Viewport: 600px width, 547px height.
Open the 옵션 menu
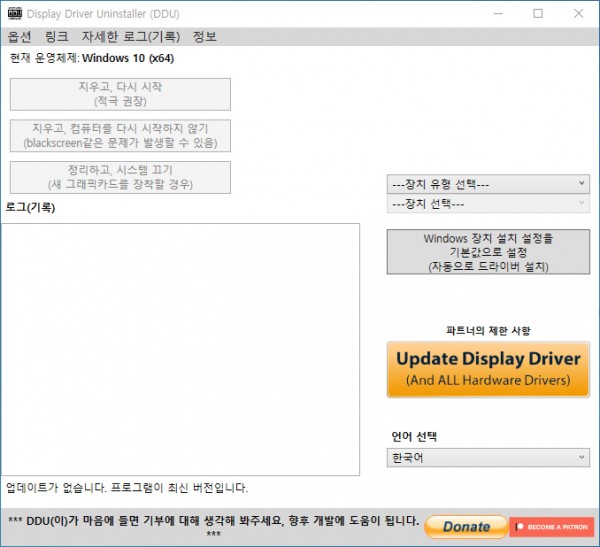19,37
